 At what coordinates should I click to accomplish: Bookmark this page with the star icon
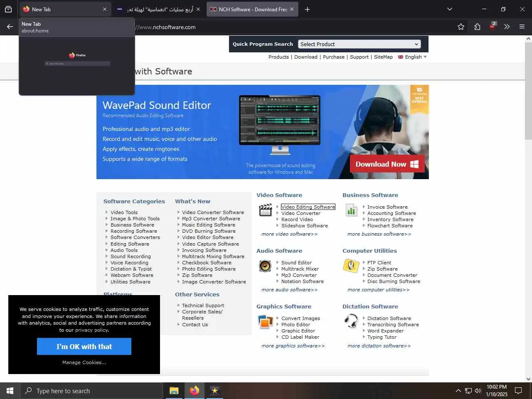[461, 27]
